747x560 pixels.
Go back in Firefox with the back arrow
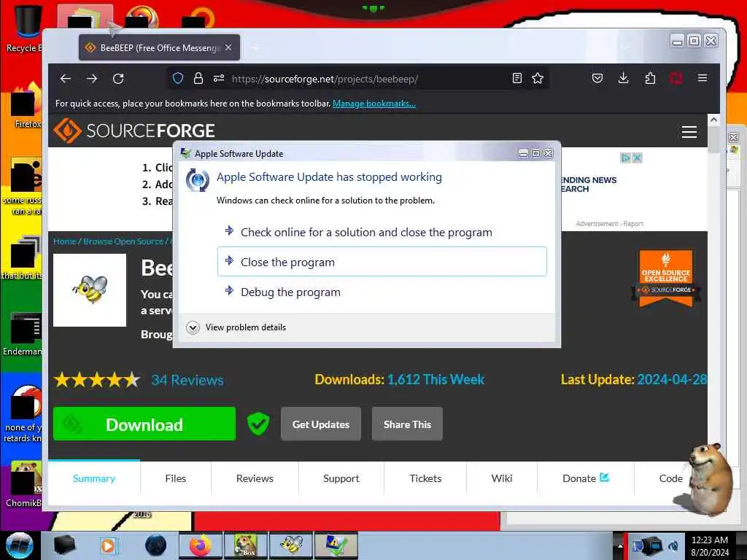(65, 79)
